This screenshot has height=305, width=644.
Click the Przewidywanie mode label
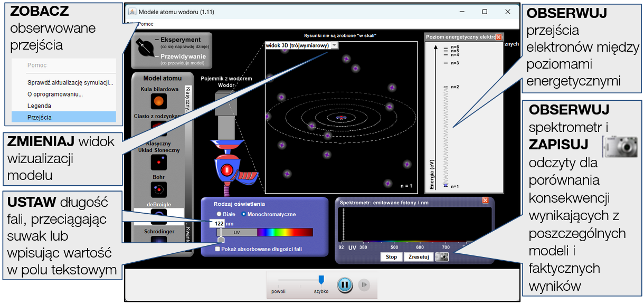pyautogui.click(x=183, y=56)
